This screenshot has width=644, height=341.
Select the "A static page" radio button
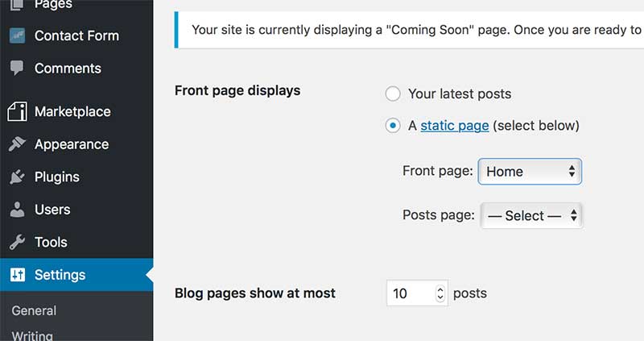click(x=393, y=126)
